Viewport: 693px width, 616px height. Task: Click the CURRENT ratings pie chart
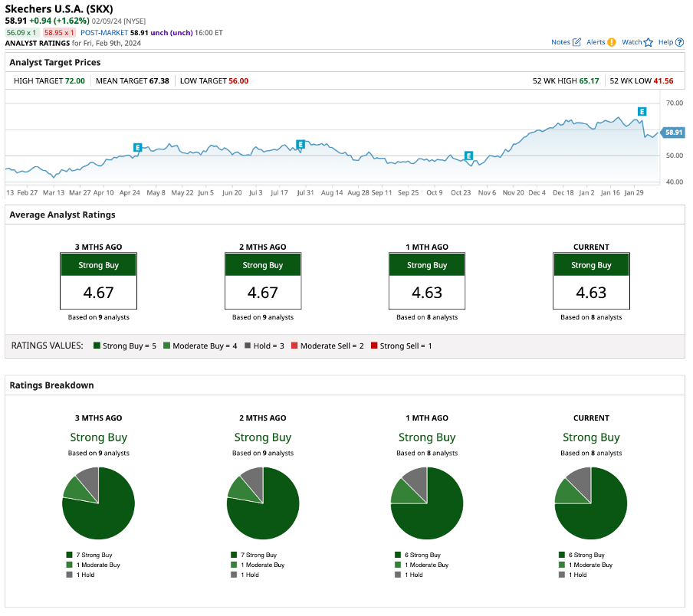[x=591, y=503]
